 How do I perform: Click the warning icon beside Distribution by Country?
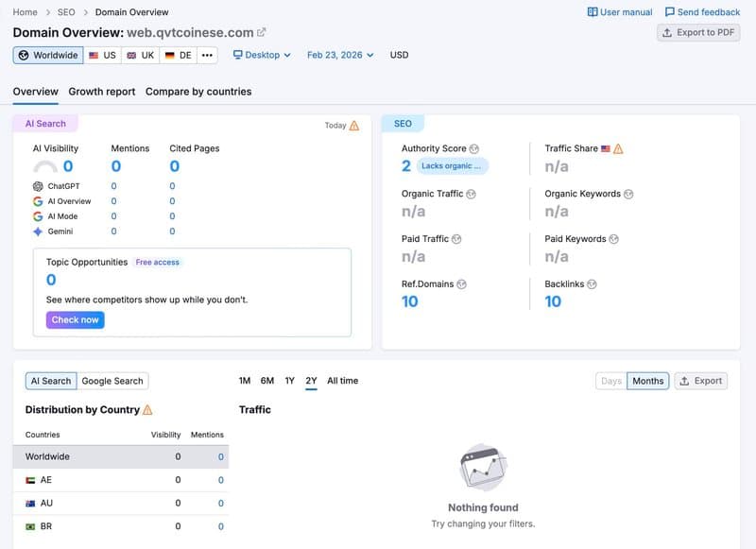tap(148, 410)
